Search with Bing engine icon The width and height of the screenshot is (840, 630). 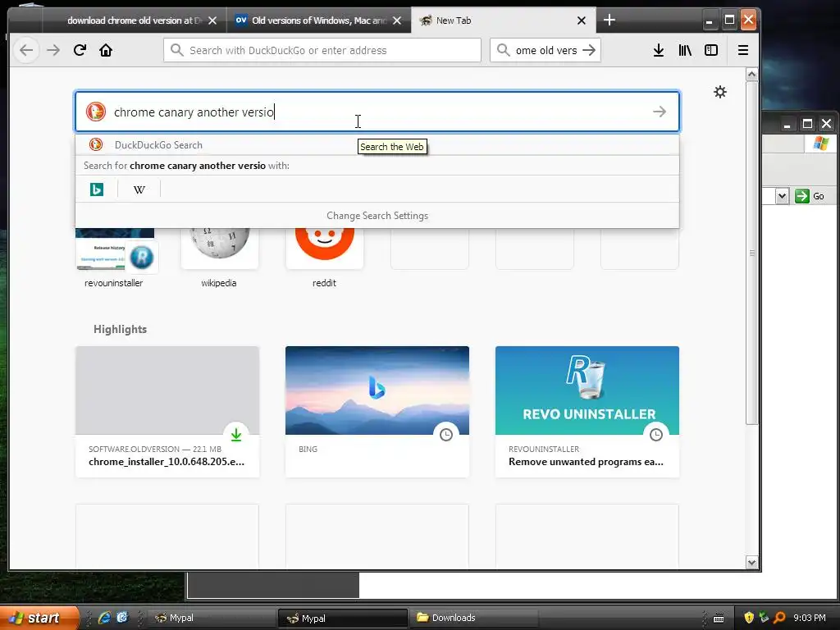coord(97,189)
